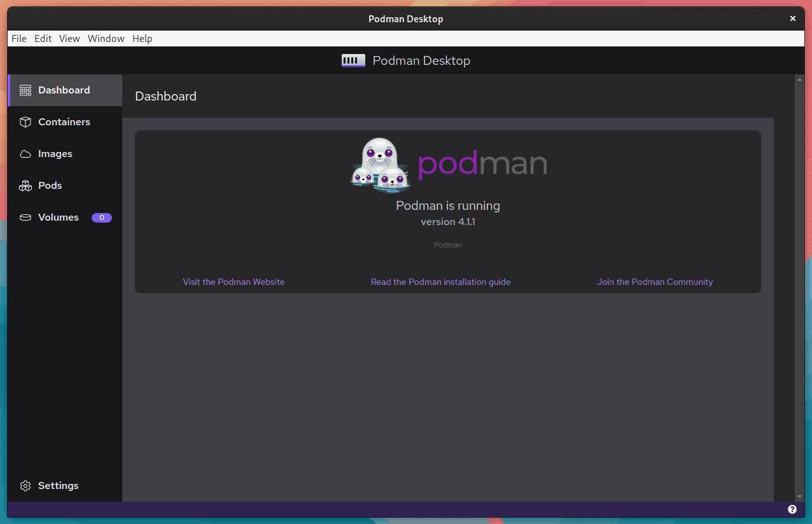The image size is (812, 524).
Task: Click the Images cloud icon
Action: 25,153
